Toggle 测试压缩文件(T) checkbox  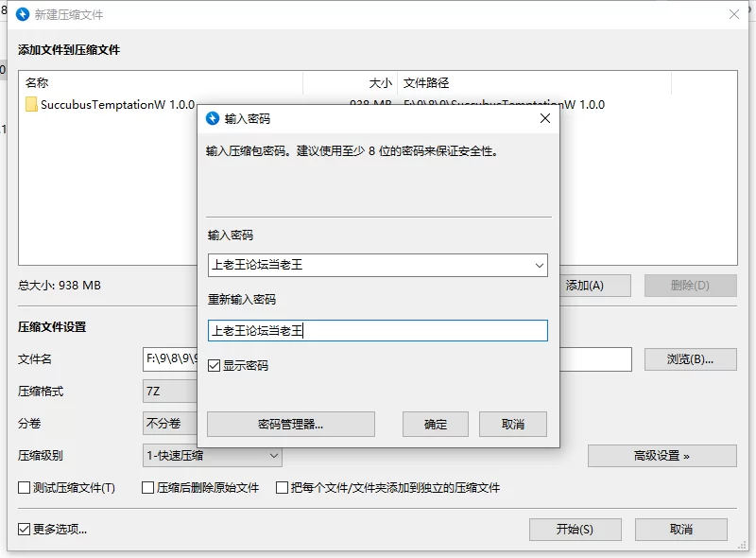[24, 487]
